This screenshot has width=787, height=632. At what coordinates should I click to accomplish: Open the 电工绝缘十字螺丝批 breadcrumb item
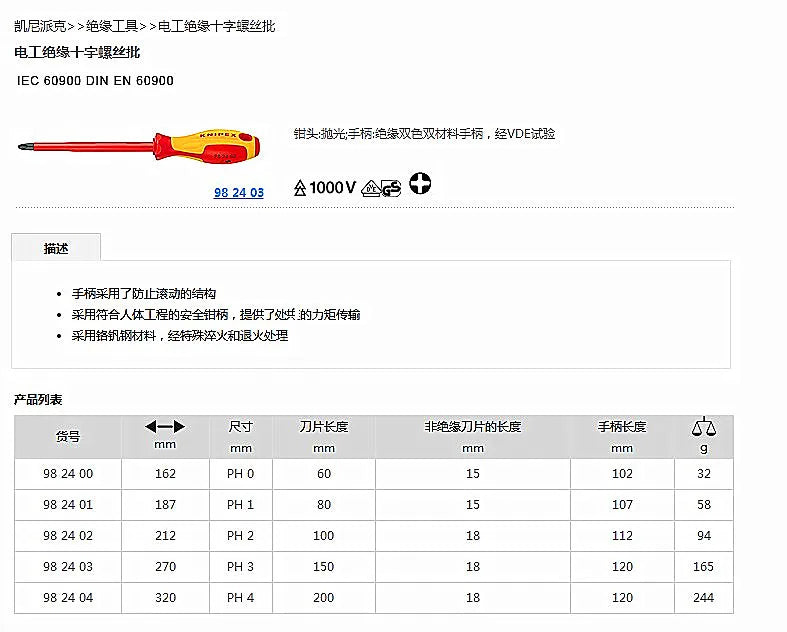(x=216, y=26)
